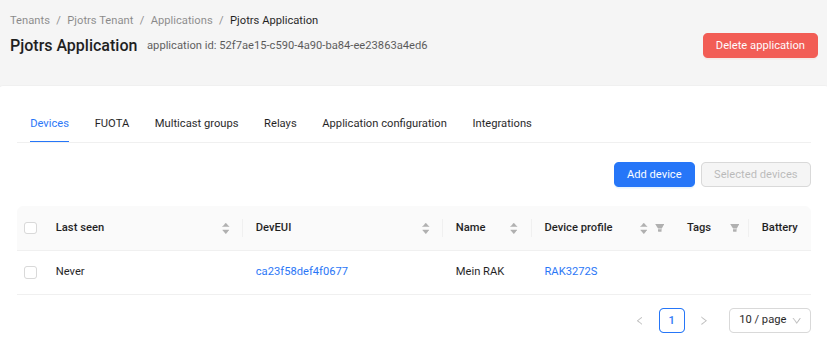
Task: Click the Mein RAK name cell
Action: pyautogui.click(x=480, y=272)
